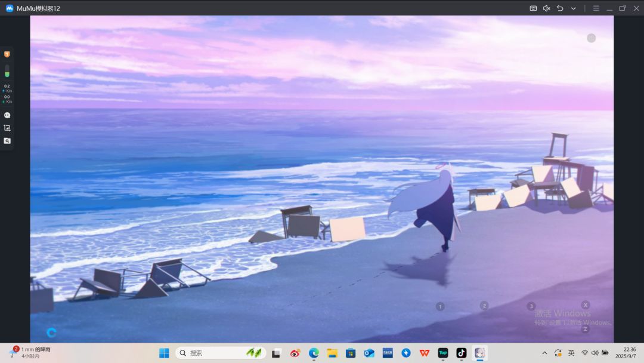Check battery status icon in tray

point(605,353)
